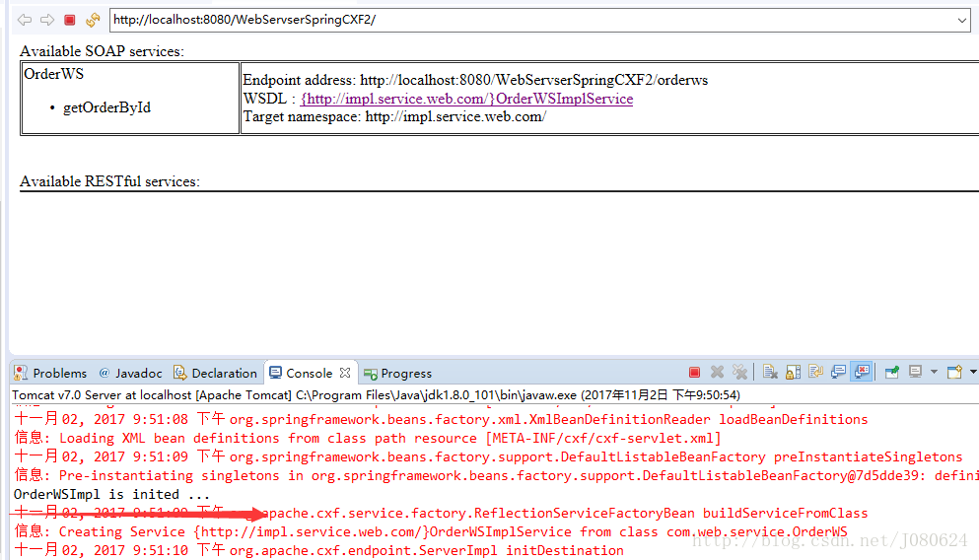Toggle show console on standard output

pyautogui.click(x=839, y=373)
